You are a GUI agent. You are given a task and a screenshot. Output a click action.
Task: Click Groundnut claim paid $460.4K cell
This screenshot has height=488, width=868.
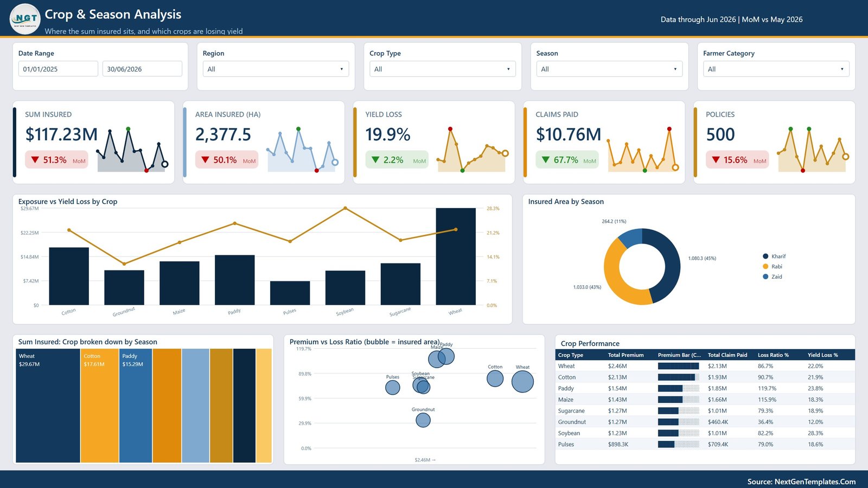click(718, 422)
